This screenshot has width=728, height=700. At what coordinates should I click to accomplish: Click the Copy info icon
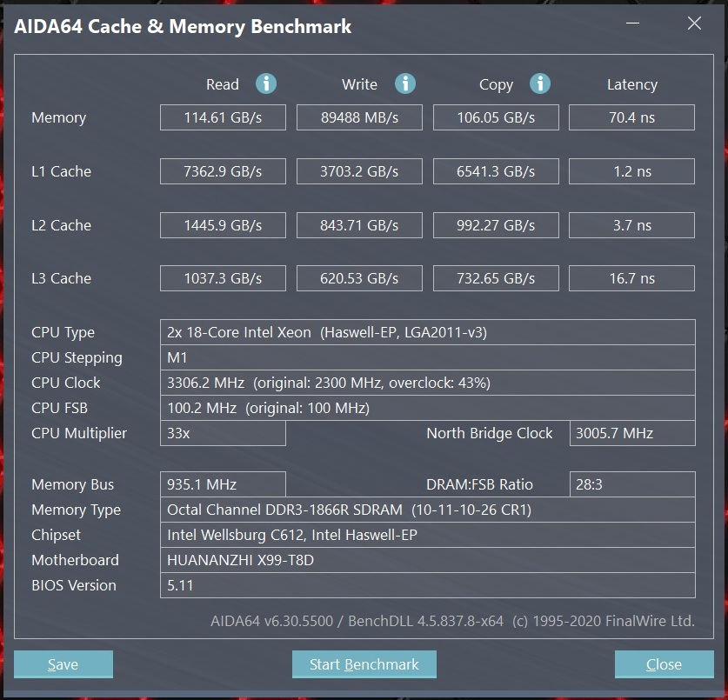pos(540,83)
